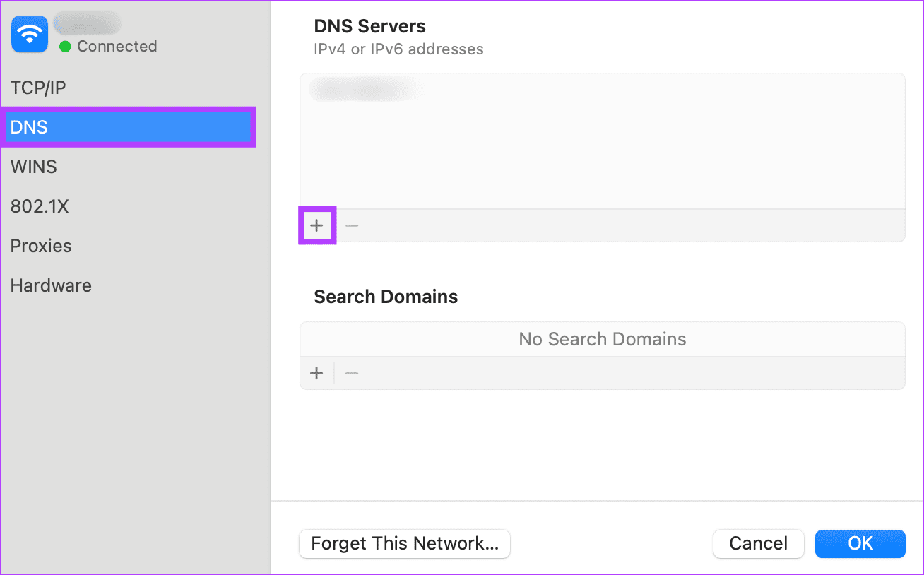This screenshot has height=575, width=924.
Task: Click the No Search Domains placeholder
Action: click(x=603, y=339)
